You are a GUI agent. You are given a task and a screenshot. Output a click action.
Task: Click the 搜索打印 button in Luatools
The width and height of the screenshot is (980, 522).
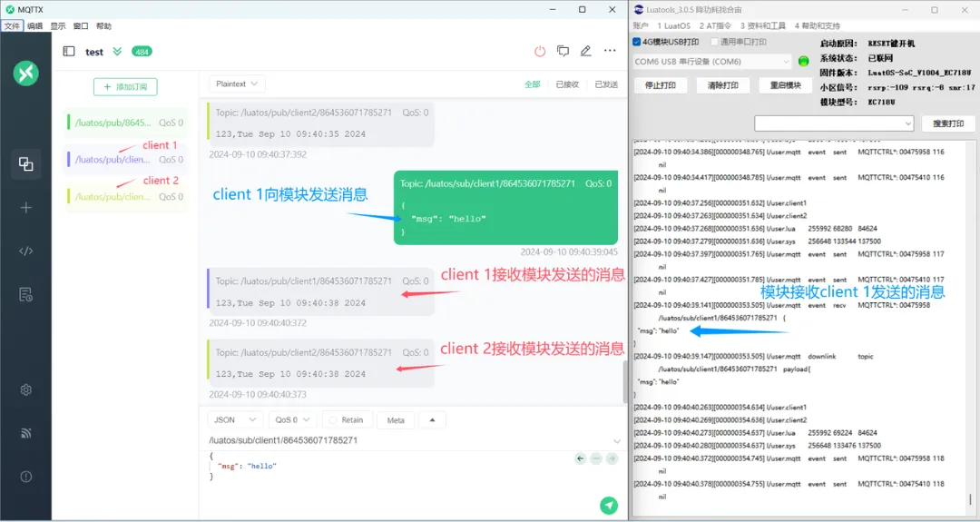[948, 123]
